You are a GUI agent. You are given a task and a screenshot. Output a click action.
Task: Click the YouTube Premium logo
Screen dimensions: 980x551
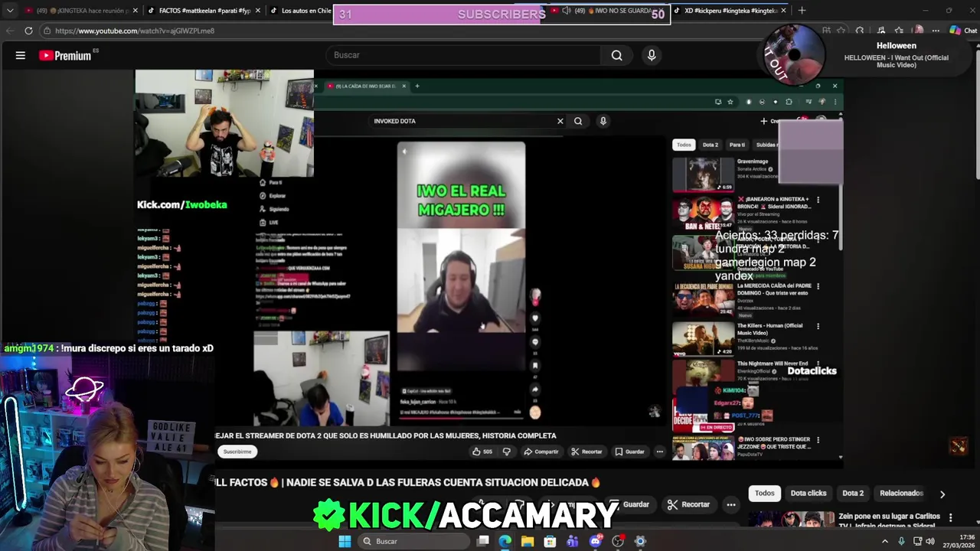pyautogui.click(x=65, y=55)
